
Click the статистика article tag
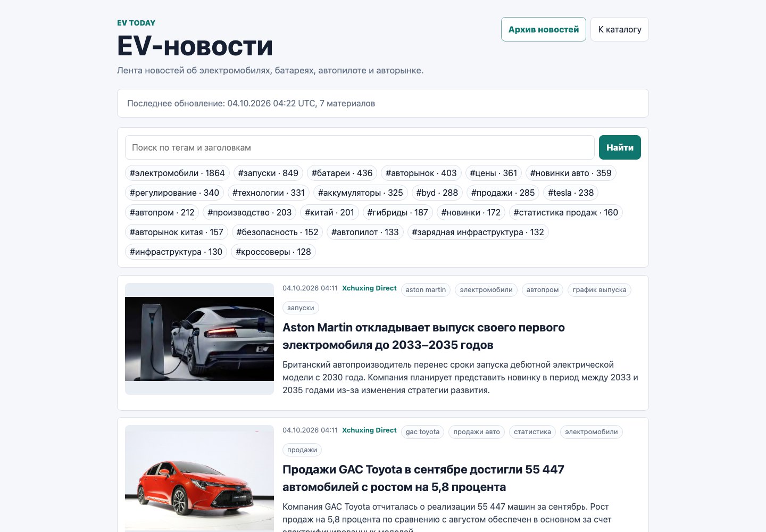click(532, 432)
